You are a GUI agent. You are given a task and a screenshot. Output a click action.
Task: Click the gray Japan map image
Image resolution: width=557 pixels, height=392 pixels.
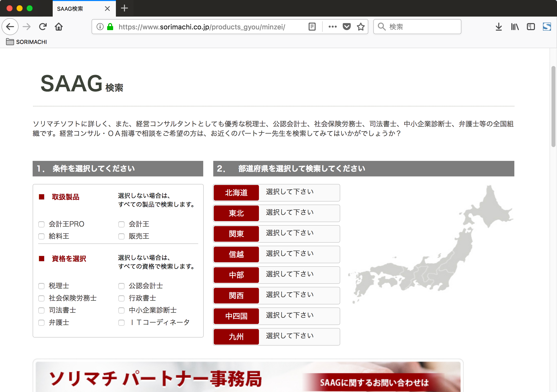click(x=431, y=245)
